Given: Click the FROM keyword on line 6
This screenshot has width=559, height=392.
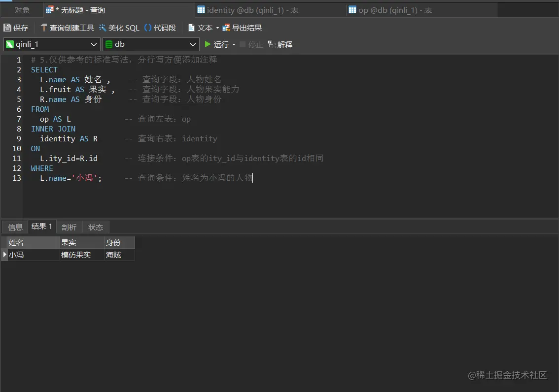Looking at the screenshot, I should 40,109.
